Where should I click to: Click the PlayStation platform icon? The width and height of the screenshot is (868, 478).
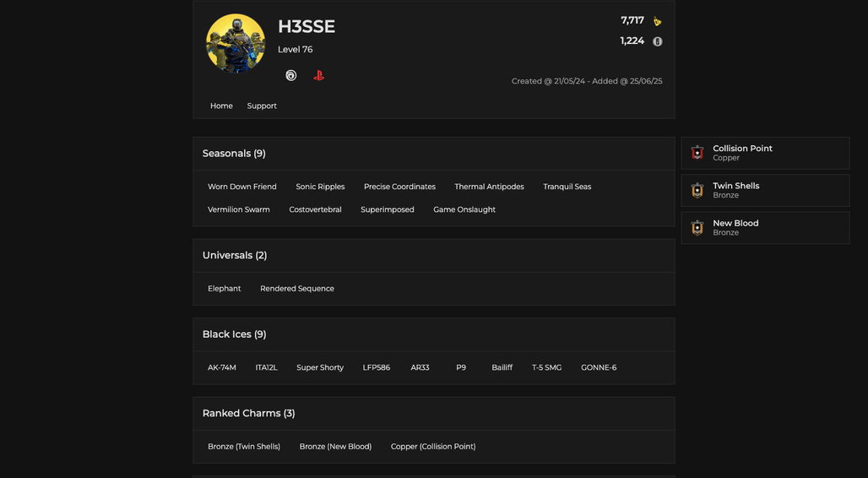click(x=318, y=75)
